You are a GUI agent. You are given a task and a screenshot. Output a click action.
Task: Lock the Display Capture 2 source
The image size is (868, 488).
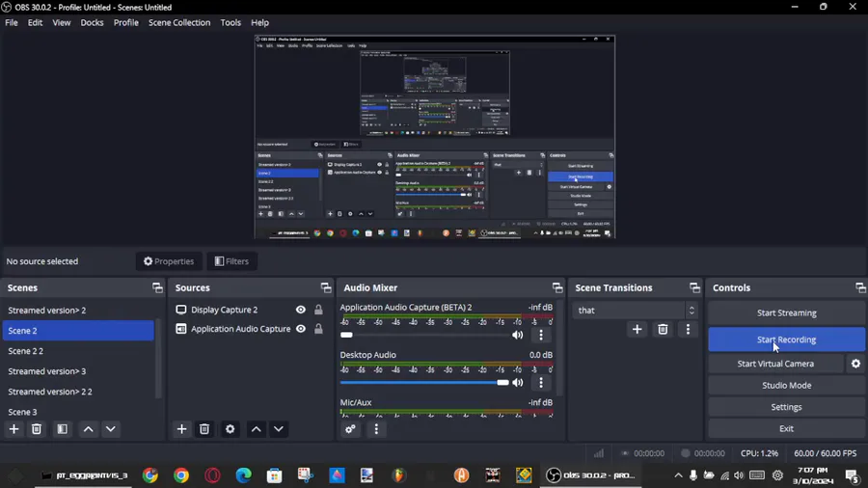point(318,310)
